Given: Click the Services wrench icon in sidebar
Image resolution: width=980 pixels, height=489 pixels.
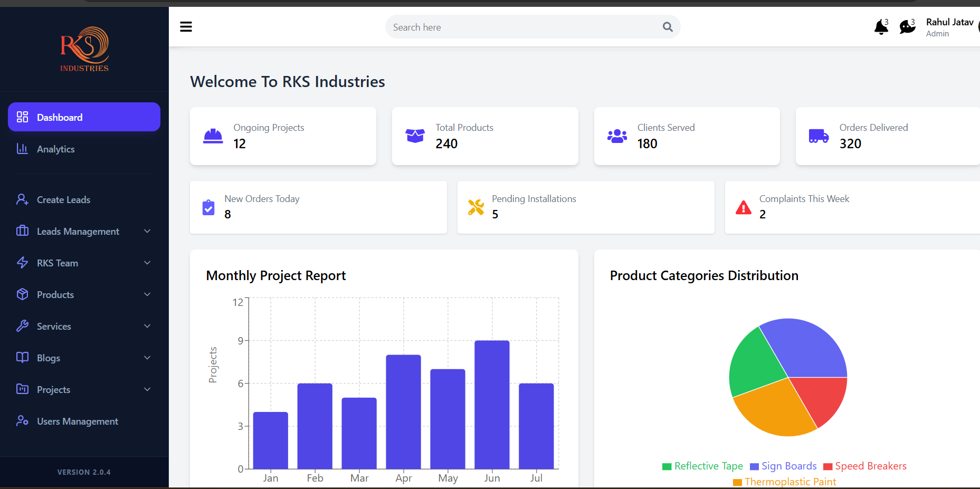Looking at the screenshot, I should 22,326.
